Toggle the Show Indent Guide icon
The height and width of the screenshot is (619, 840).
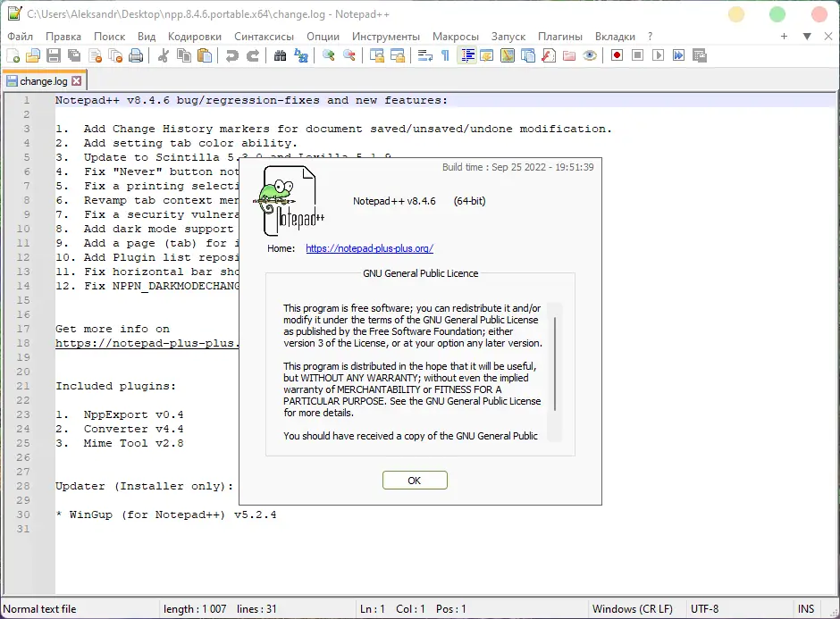coord(467,55)
